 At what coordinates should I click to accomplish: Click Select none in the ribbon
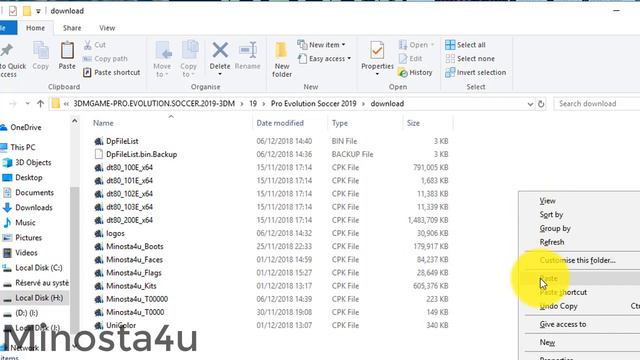(x=470, y=59)
